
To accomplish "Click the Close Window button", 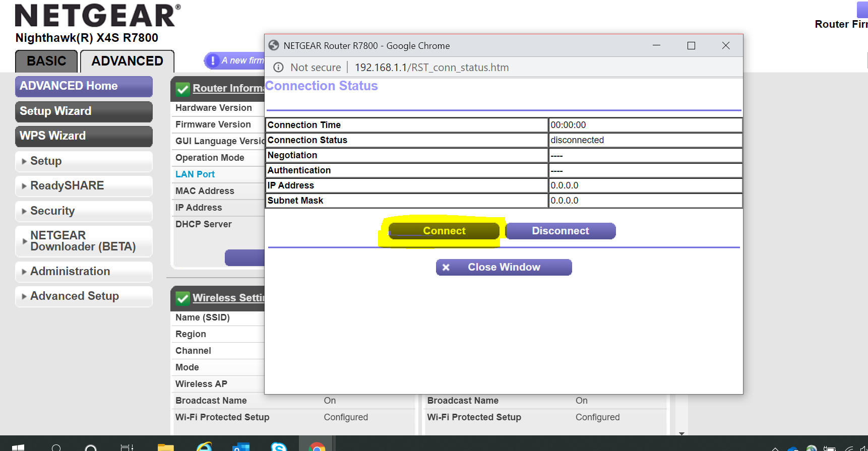I will pos(504,267).
